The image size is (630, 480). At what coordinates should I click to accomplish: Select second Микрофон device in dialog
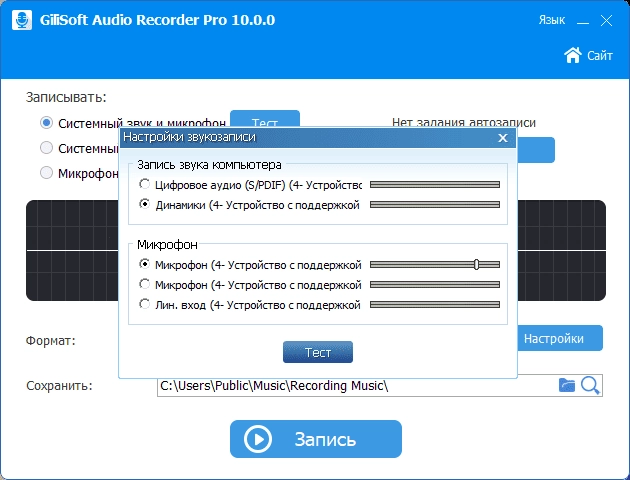tap(144, 284)
